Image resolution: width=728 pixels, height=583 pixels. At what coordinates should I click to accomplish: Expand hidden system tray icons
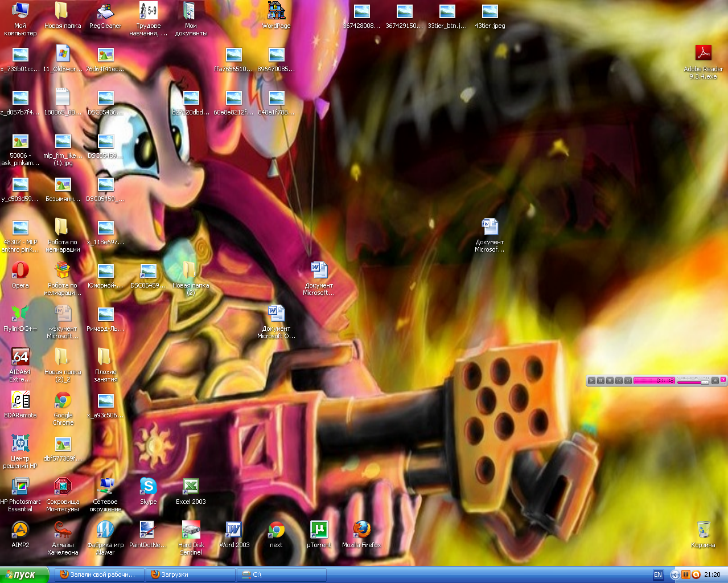[675, 574]
